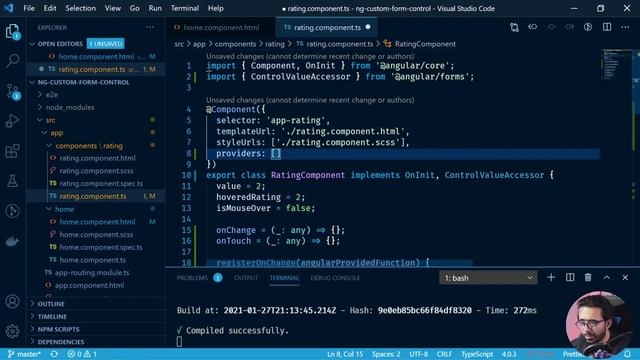The image size is (640, 360).
Task: Open the Edit menu
Action: tap(50, 8)
